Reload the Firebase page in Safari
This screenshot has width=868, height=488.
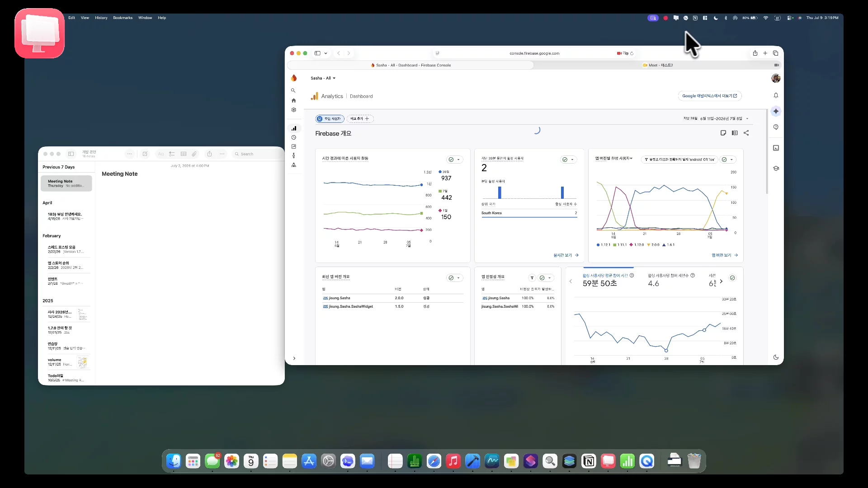(632, 53)
